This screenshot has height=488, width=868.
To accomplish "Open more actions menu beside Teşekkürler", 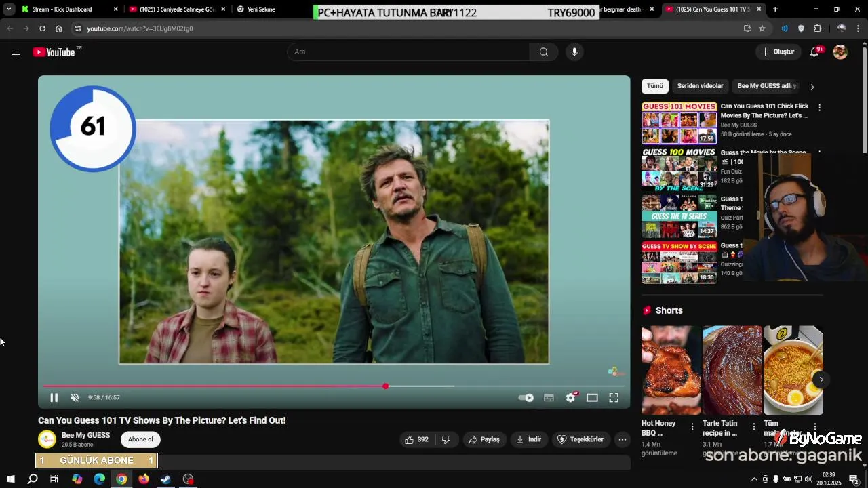I will click(623, 440).
